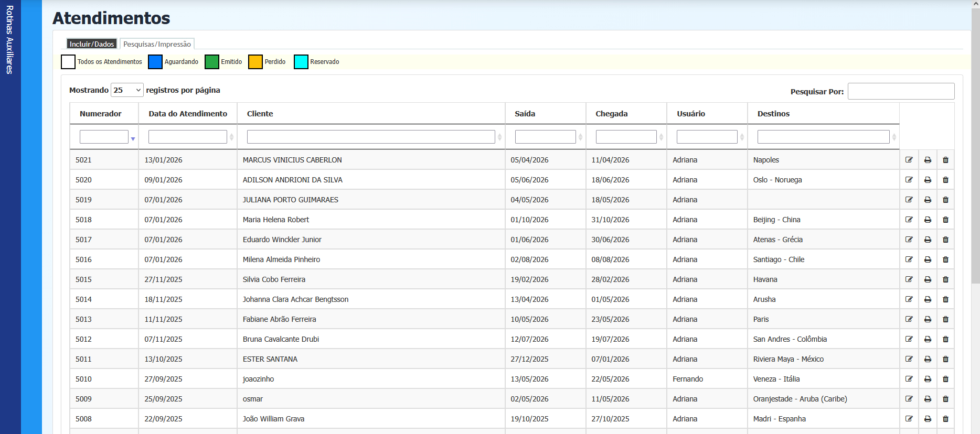The height and width of the screenshot is (434, 980).
Task: Open Rotinas Auxiliares side panel
Action: [x=10, y=40]
